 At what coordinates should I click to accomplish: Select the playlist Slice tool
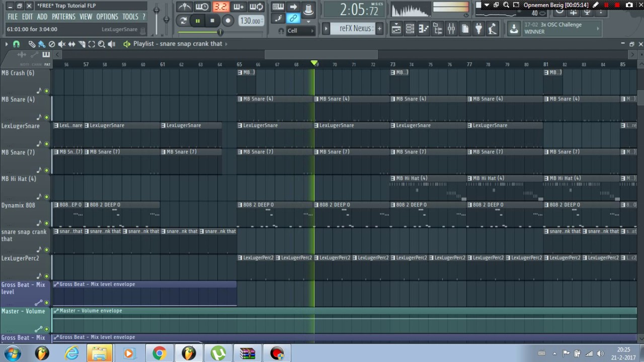[x=82, y=44]
